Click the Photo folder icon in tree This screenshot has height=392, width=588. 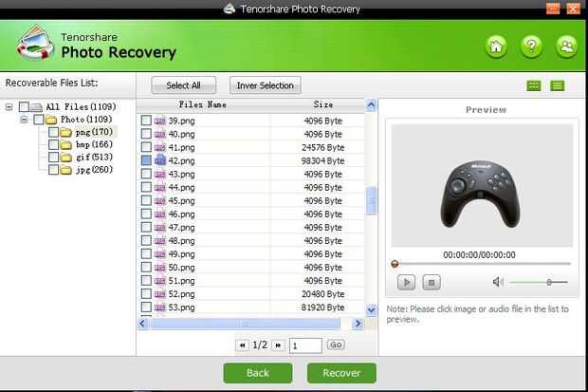pos(51,120)
